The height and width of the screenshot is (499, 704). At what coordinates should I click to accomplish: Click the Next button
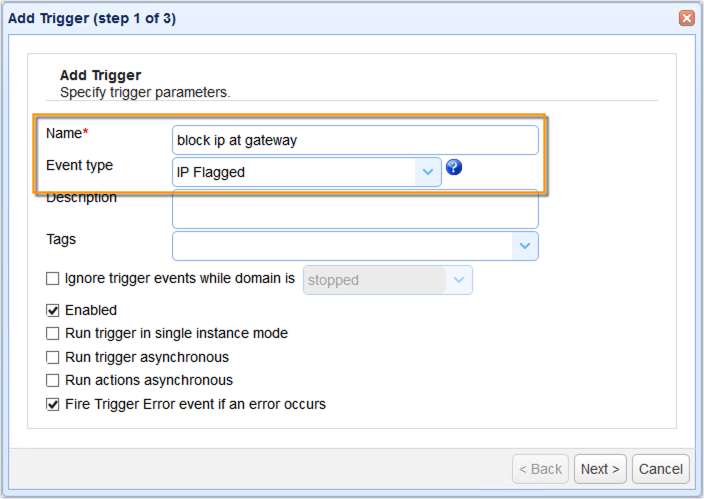pyautogui.click(x=600, y=469)
